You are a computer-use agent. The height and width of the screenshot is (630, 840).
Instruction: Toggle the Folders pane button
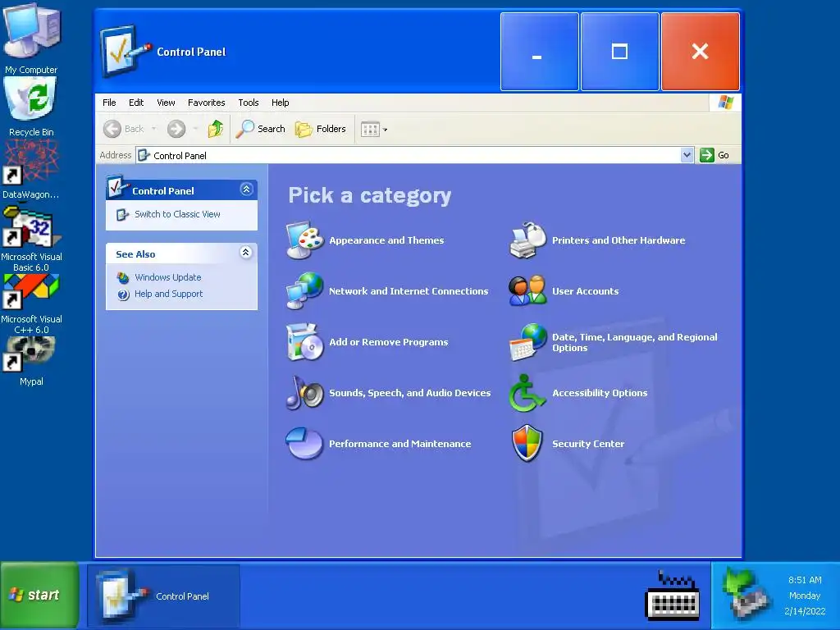click(x=321, y=129)
